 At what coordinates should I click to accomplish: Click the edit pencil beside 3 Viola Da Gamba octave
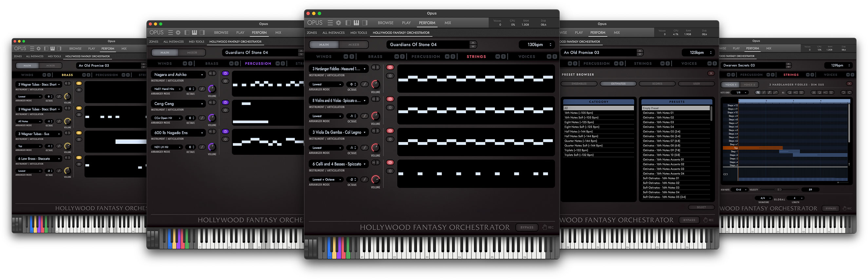point(364,148)
